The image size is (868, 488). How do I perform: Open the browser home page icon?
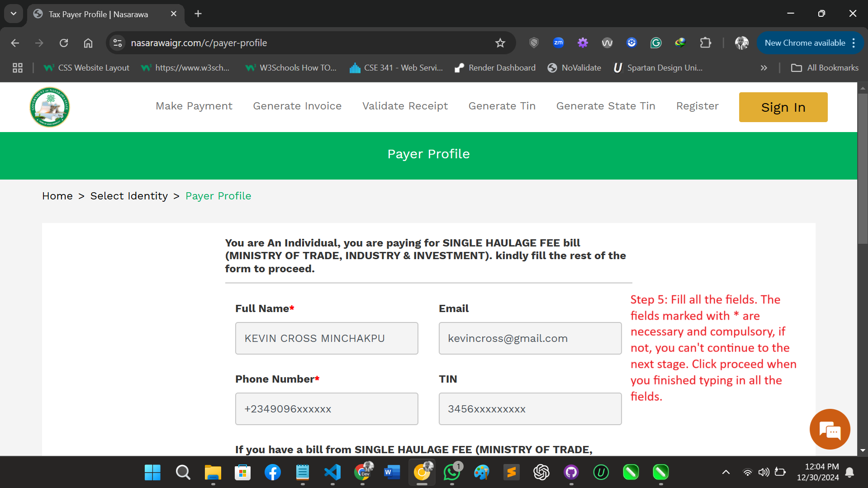click(x=88, y=43)
